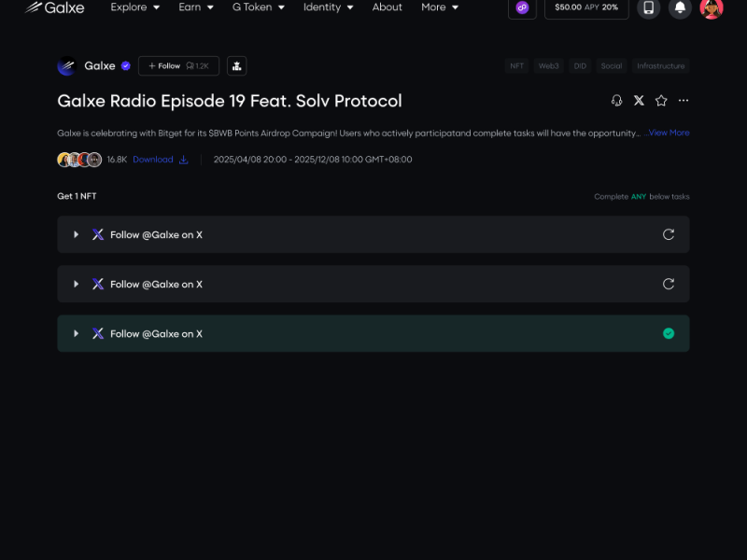Click the X logo in the first task row
The height and width of the screenshot is (560, 747).
coord(98,234)
